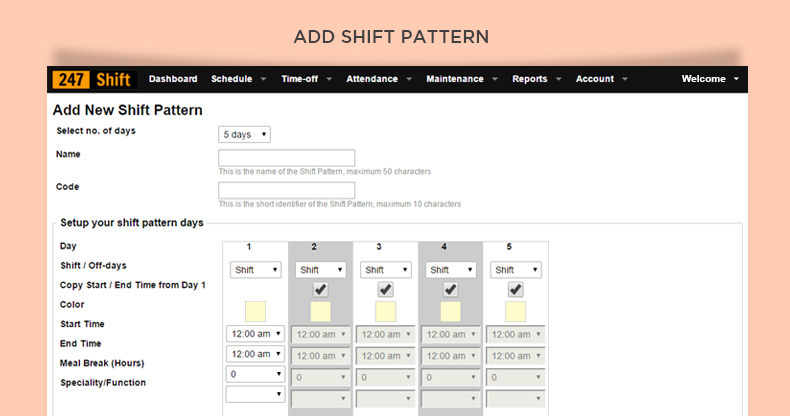Click the 247 Shift logo

[x=92, y=79]
